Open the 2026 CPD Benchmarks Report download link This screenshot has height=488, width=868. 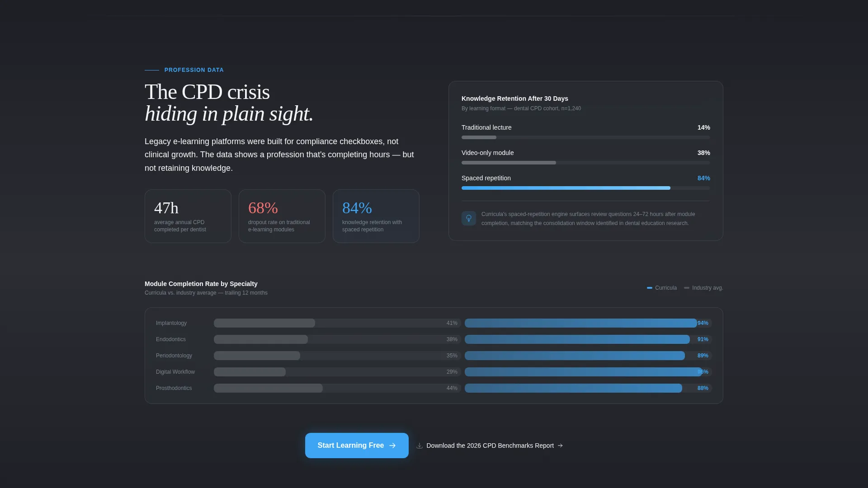pyautogui.click(x=490, y=446)
